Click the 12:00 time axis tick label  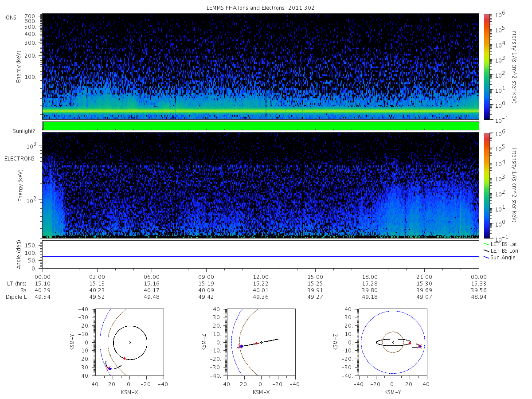coord(261,276)
